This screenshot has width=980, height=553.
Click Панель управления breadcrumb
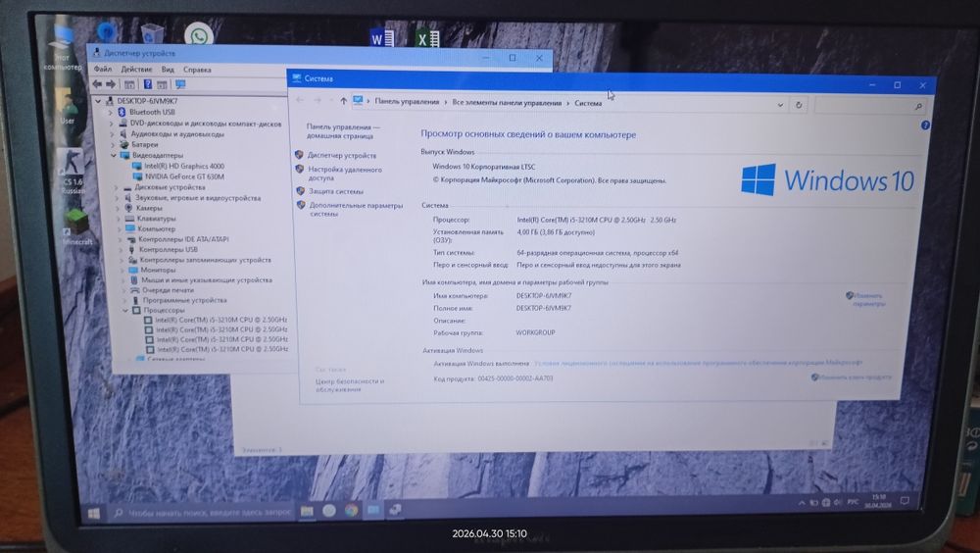click(x=407, y=101)
